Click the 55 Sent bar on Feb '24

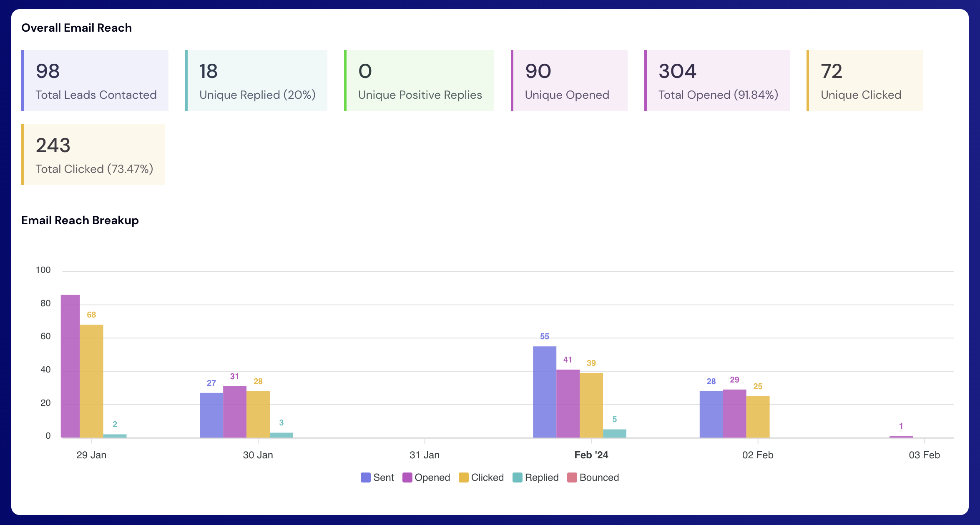tap(544, 392)
